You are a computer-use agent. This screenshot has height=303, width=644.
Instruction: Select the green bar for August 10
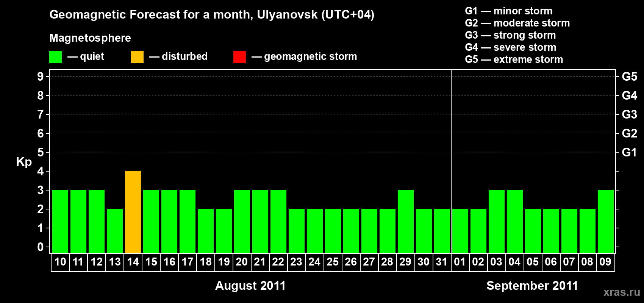point(60,221)
